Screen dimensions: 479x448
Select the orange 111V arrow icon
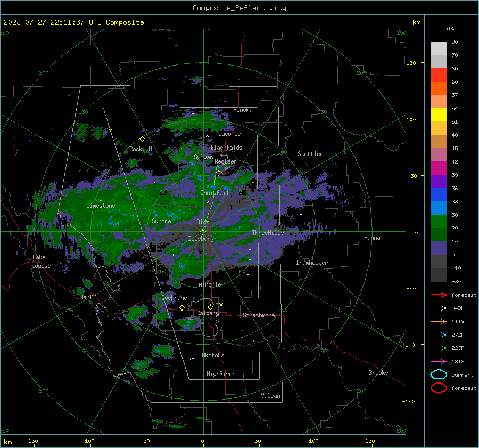pyautogui.click(x=439, y=321)
